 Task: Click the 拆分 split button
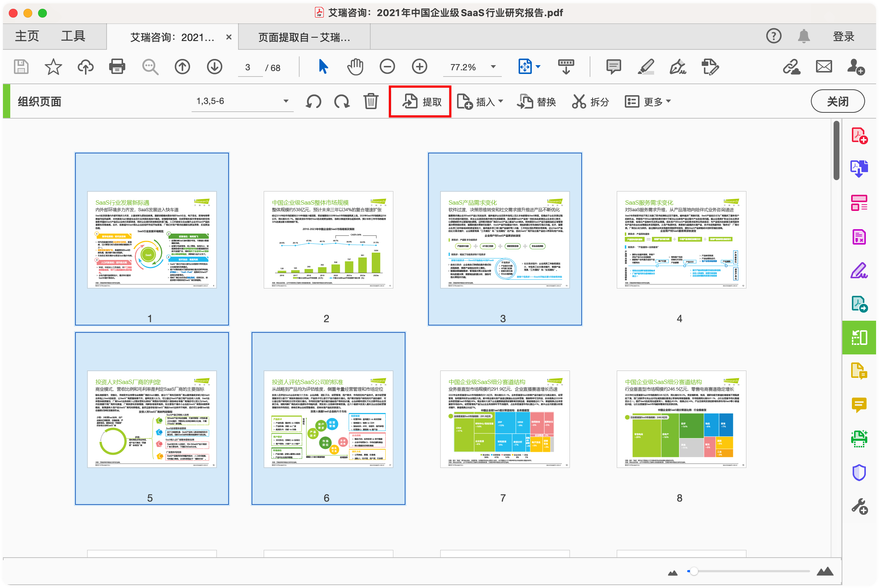pos(590,102)
